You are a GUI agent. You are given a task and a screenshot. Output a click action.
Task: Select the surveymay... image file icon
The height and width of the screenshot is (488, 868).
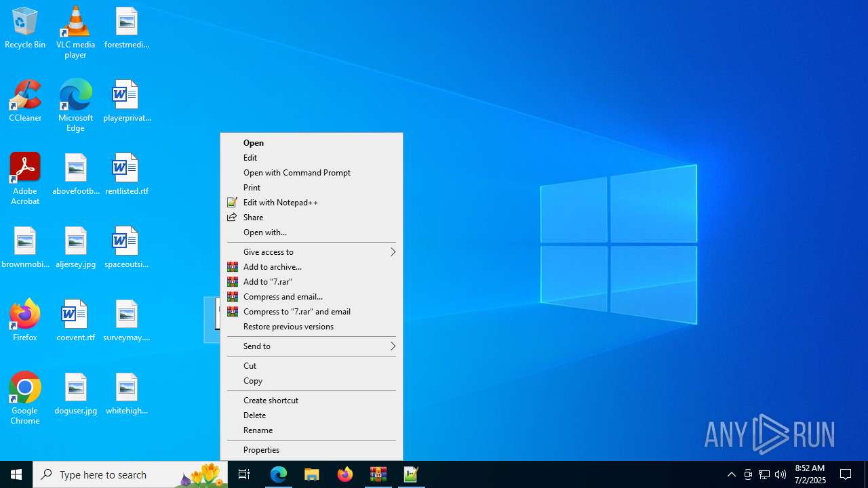[127, 321]
